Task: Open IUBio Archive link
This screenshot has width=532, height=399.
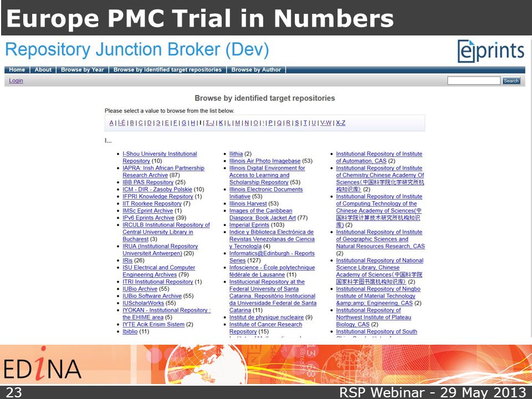Action: click(140, 289)
